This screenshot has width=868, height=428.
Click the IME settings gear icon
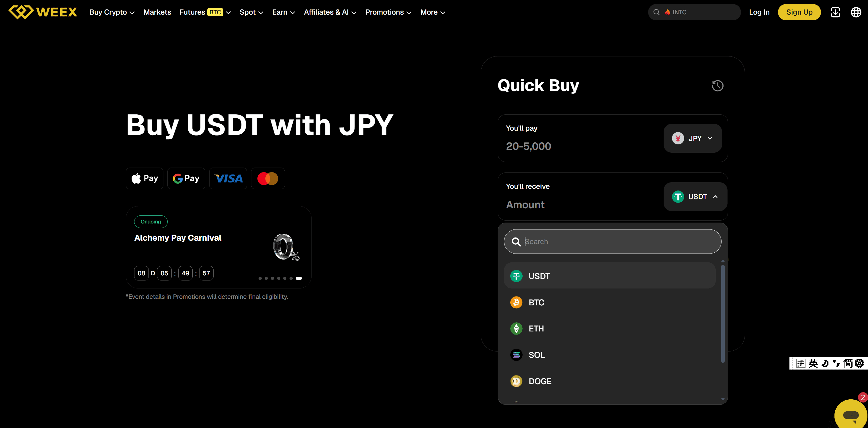coord(860,363)
